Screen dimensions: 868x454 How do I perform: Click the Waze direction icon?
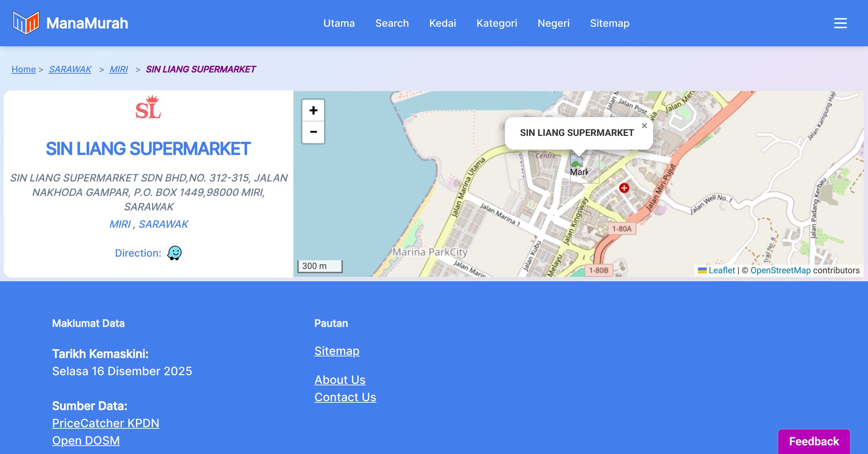(x=174, y=253)
